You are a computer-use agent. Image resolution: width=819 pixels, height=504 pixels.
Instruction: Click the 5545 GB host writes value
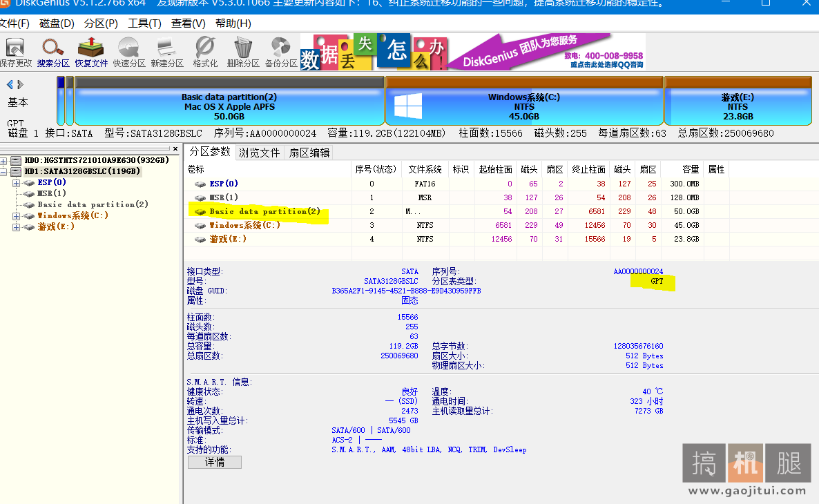[x=403, y=421]
